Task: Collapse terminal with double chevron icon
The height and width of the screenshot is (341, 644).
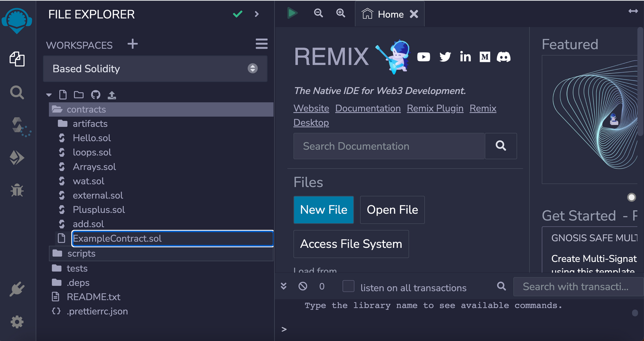Action: coord(284,286)
